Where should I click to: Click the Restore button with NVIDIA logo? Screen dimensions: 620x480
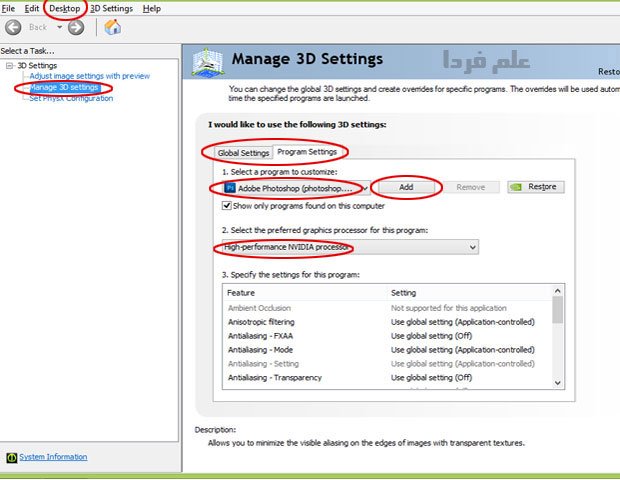point(536,187)
